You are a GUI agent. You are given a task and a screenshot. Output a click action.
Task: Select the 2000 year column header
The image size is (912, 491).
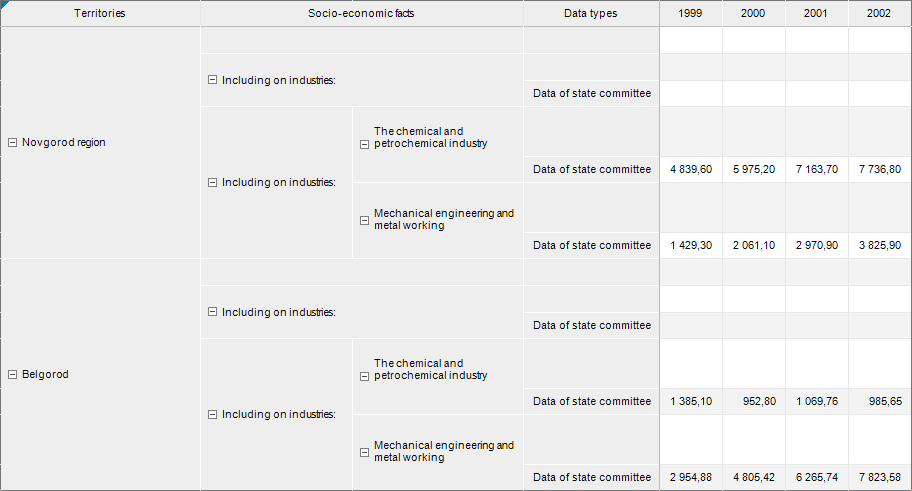tap(753, 14)
